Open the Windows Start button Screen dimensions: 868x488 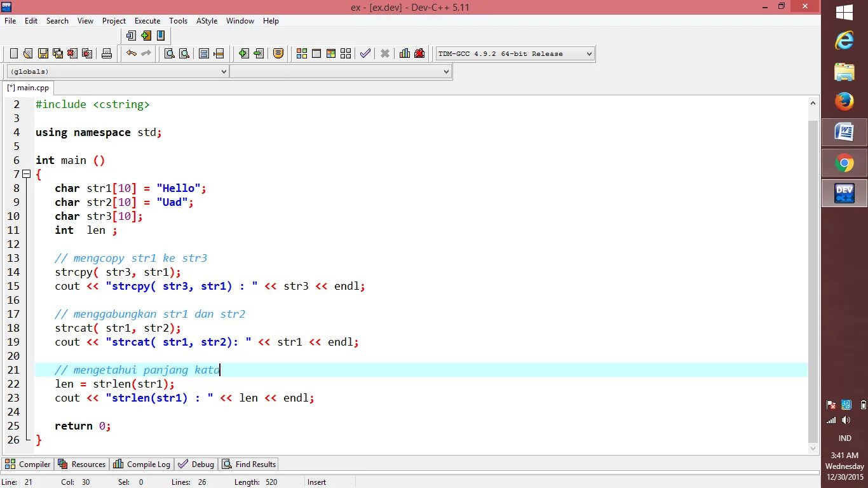tap(844, 13)
